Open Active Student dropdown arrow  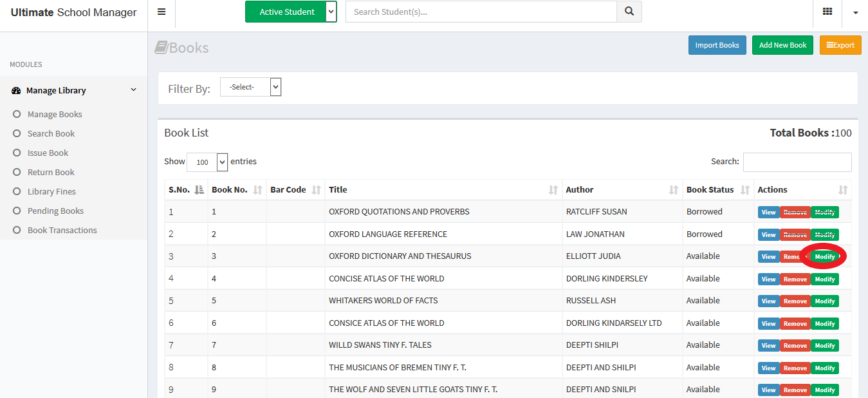pos(331,12)
